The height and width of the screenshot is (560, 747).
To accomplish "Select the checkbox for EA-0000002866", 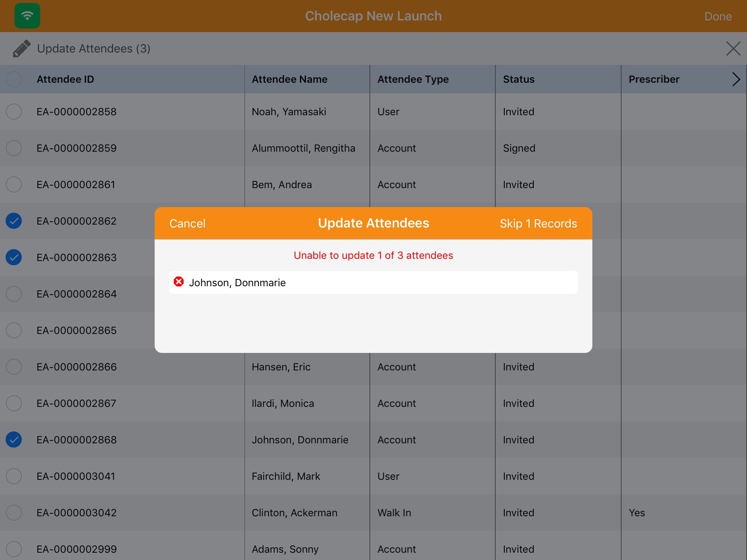I will point(14,367).
